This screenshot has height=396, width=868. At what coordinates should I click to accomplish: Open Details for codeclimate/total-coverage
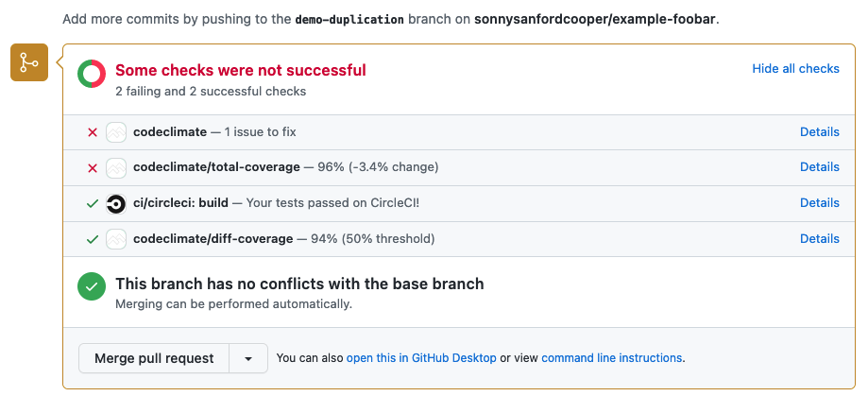pyautogui.click(x=819, y=166)
